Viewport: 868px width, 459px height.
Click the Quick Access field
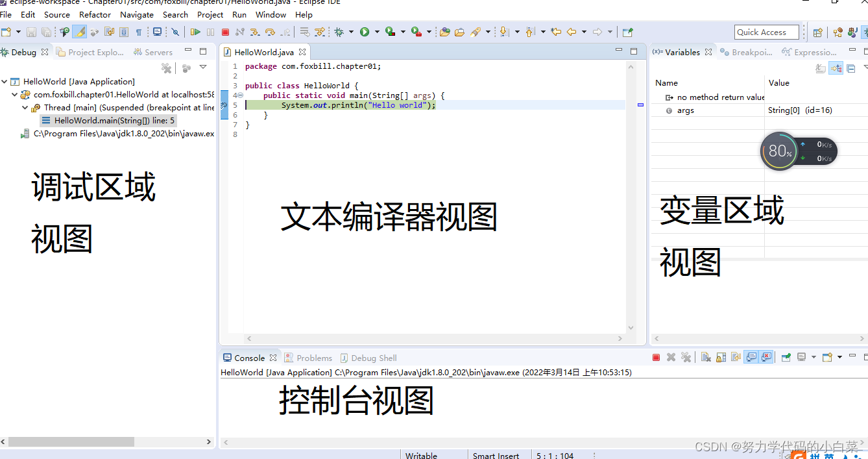click(x=767, y=31)
